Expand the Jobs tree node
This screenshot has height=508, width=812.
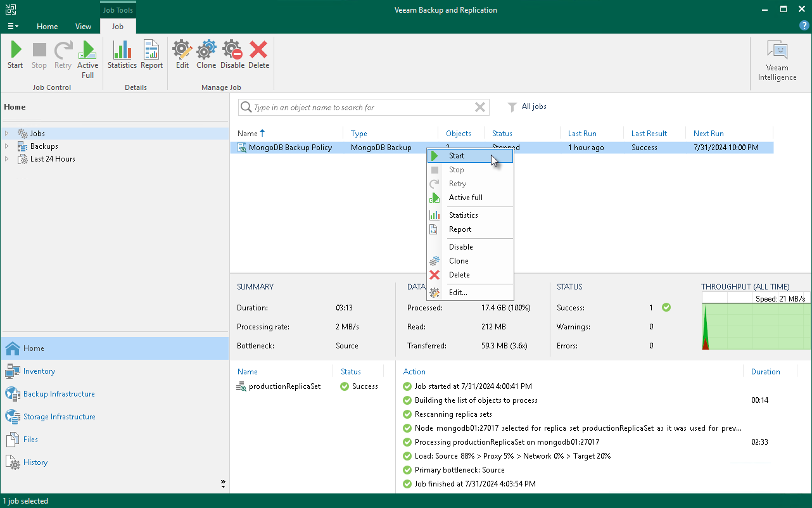[7, 134]
